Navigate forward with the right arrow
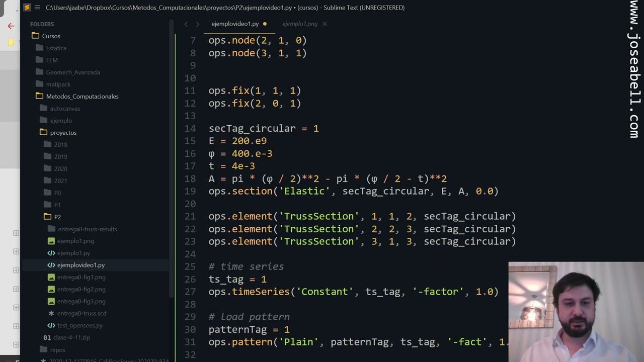Image resolution: width=644 pixels, height=362 pixels. 197,24
